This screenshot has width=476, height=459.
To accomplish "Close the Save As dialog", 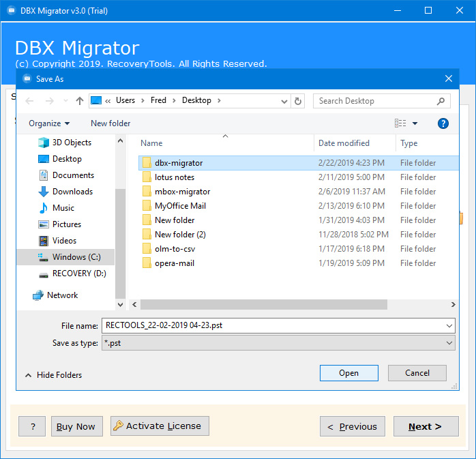I will click(448, 78).
